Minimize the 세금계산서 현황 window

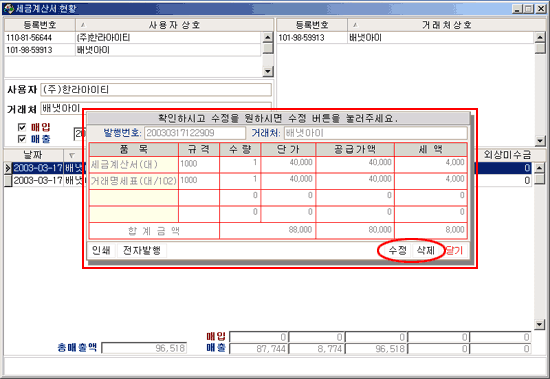coord(517,9)
